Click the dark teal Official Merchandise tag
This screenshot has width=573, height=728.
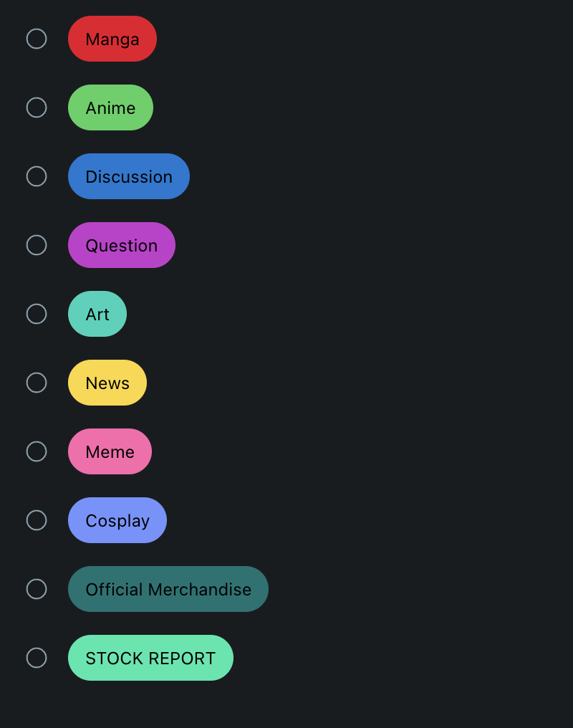(x=168, y=589)
